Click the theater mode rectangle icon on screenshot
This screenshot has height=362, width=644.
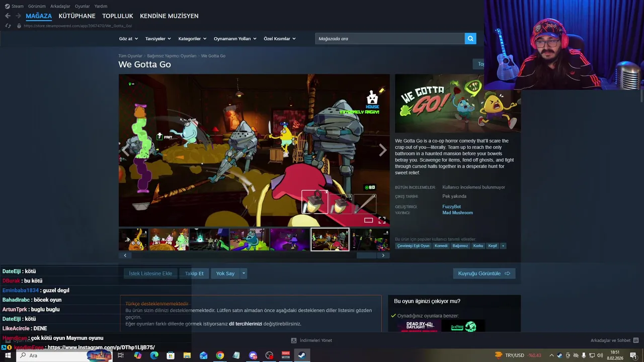pos(369,220)
